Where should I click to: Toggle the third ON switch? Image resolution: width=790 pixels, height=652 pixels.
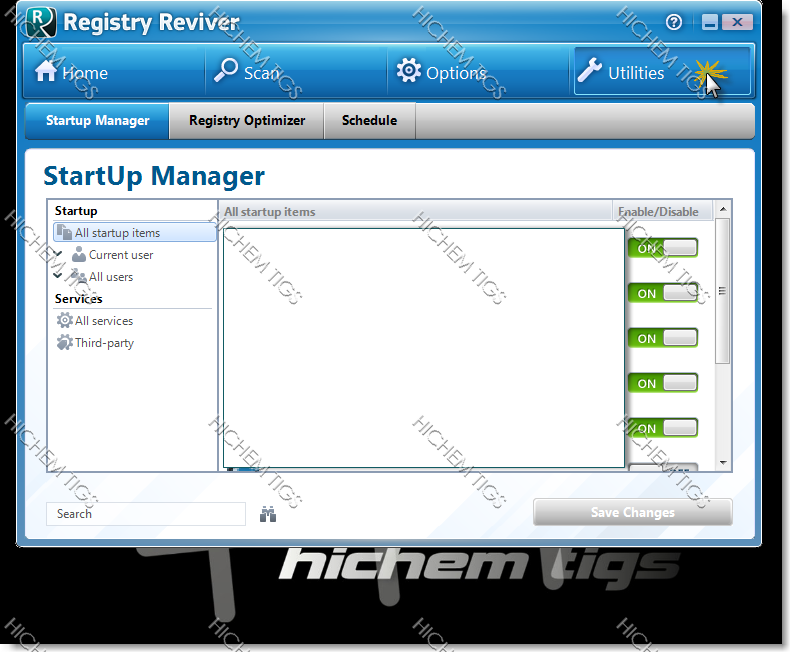[x=663, y=338]
